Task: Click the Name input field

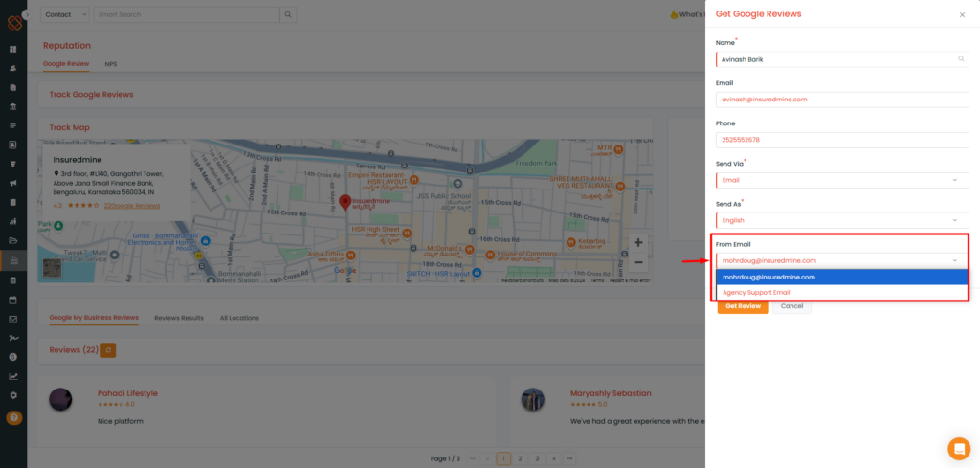Action: coord(842,59)
